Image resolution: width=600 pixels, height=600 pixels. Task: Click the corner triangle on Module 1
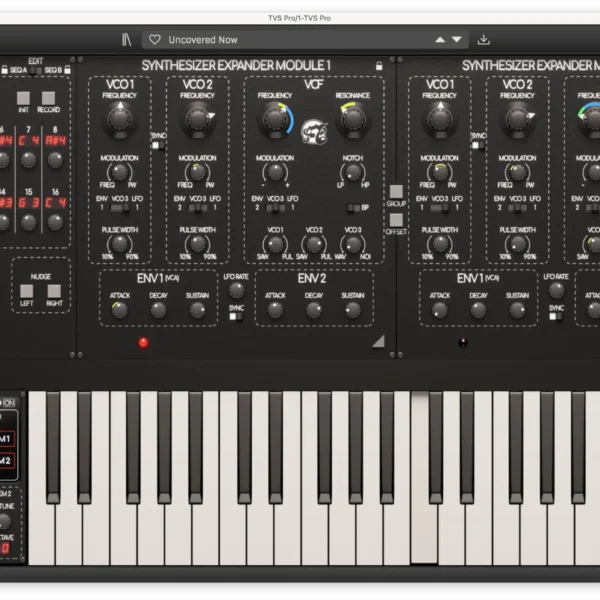click(379, 342)
